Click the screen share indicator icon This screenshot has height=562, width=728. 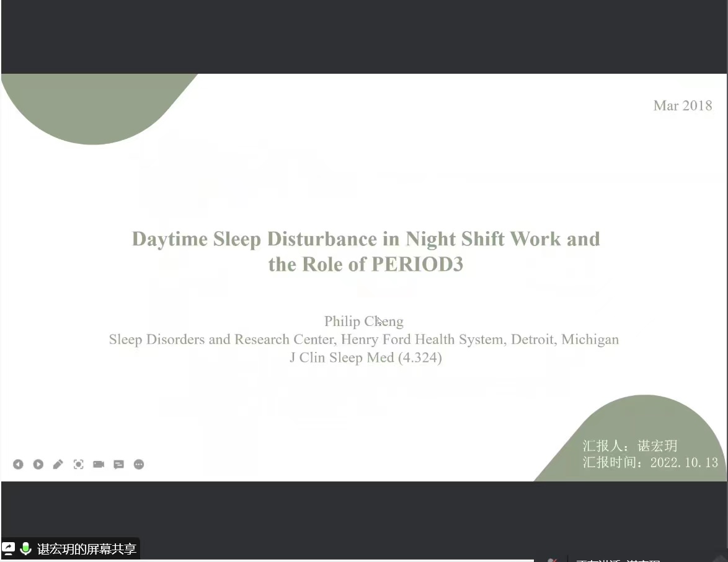click(x=9, y=548)
